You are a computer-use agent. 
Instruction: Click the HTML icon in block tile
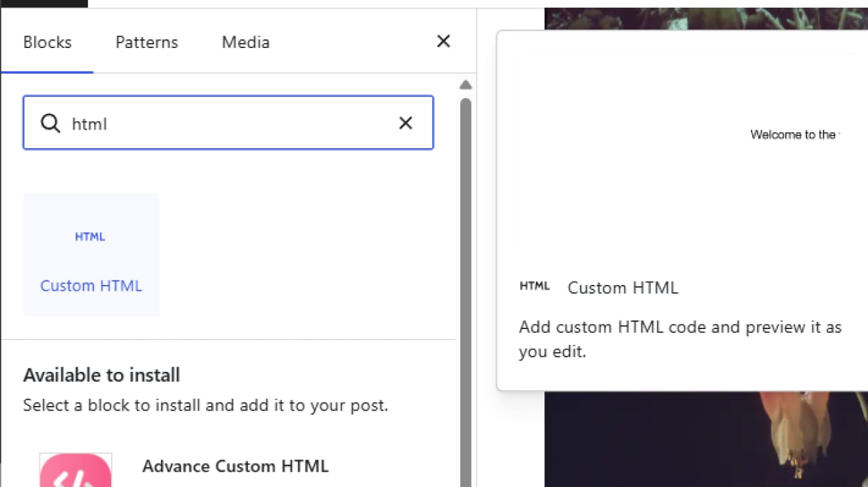click(90, 237)
